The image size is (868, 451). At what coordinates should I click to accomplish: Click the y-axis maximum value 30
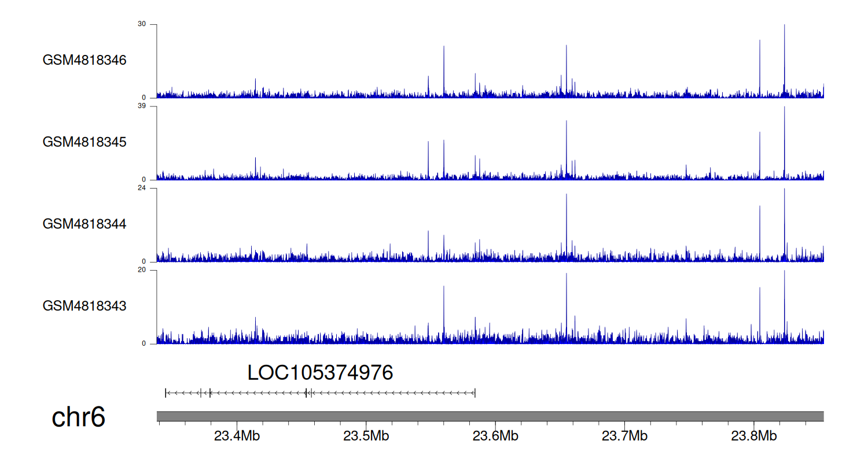pyautogui.click(x=142, y=24)
